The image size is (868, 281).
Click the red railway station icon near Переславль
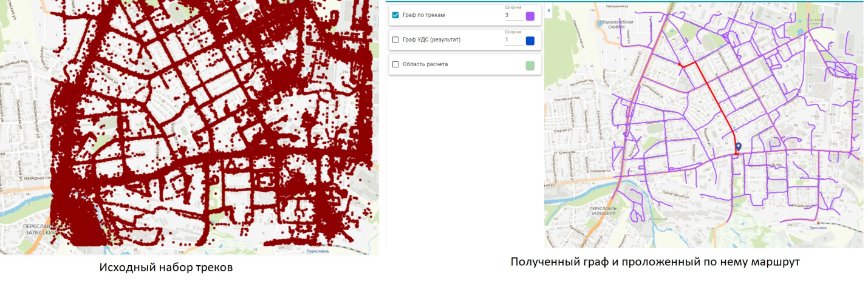tap(819, 223)
